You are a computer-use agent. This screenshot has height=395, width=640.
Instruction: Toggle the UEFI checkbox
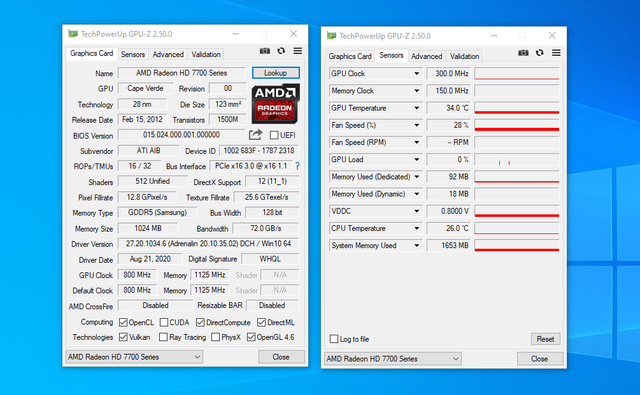click(x=274, y=135)
